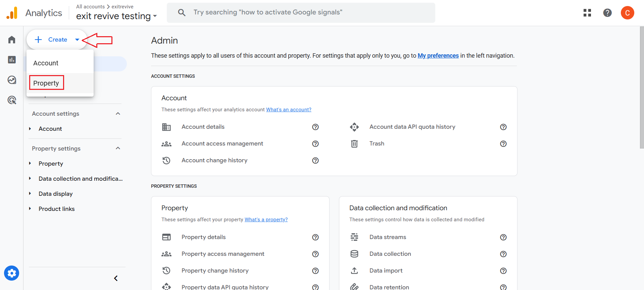Select Account from the Create menu
Image resolution: width=644 pixels, height=290 pixels.
pyautogui.click(x=46, y=63)
